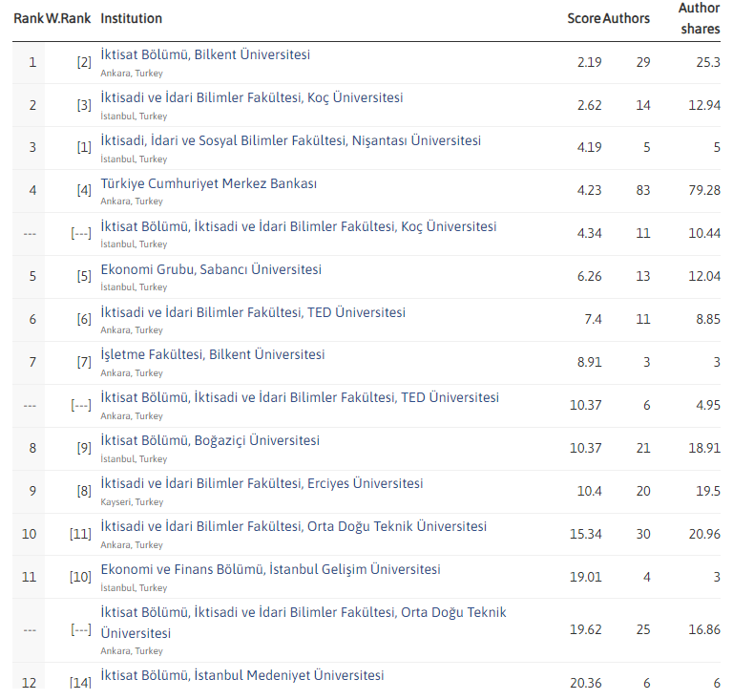Viewport: 733px width, 700px height.
Task: Select world rank [2] cell
Action: [x=84, y=63]
